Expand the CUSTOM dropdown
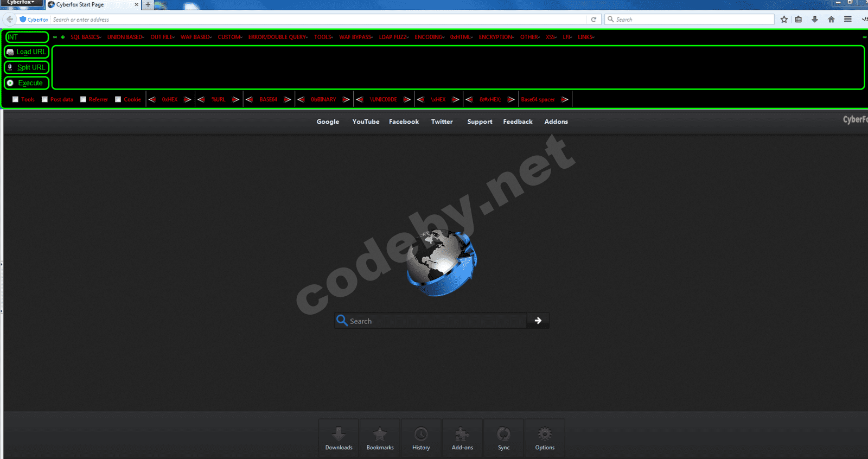Screen dimensions: 868x459 [x=231, y=37]
